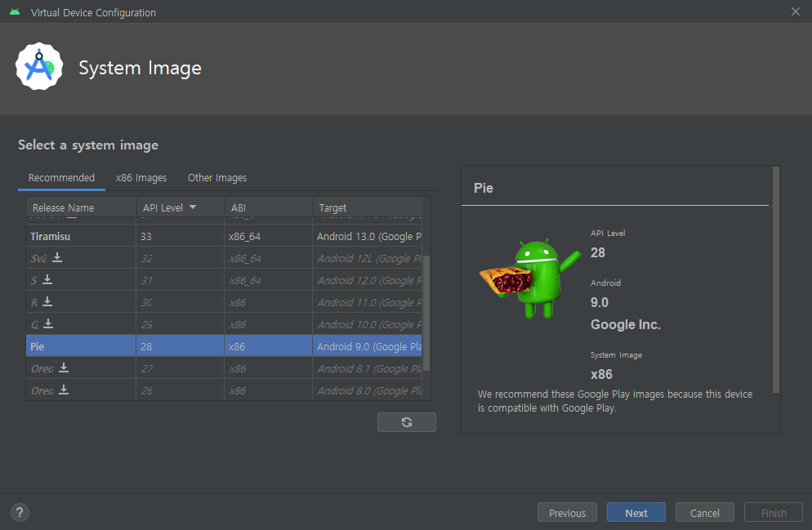
Task: Click the API level 28 cell
Action: 180,346
